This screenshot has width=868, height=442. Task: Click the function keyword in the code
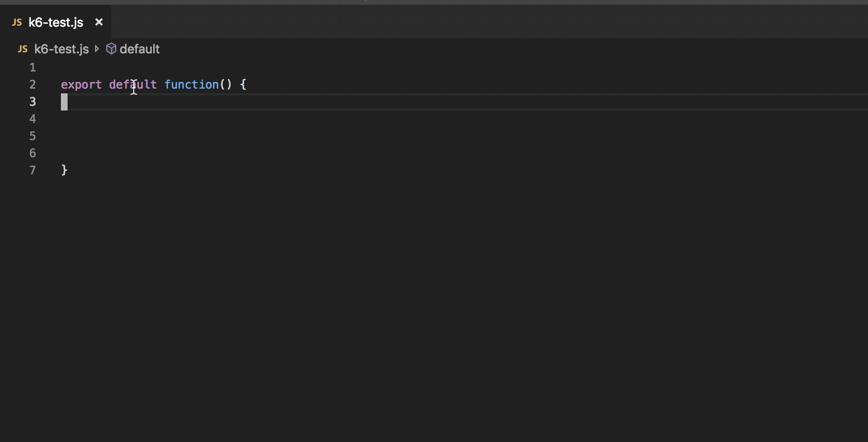point(191,84)
